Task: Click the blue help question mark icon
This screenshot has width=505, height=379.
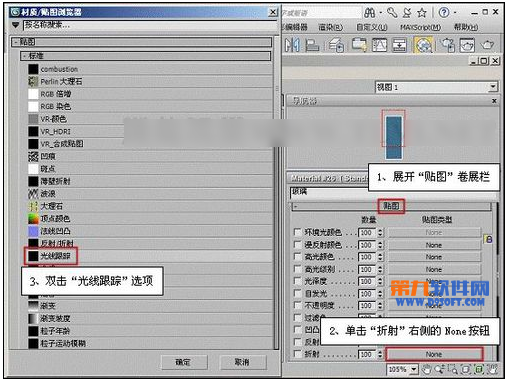Action: pyautogui.click(x=444, y=13)
